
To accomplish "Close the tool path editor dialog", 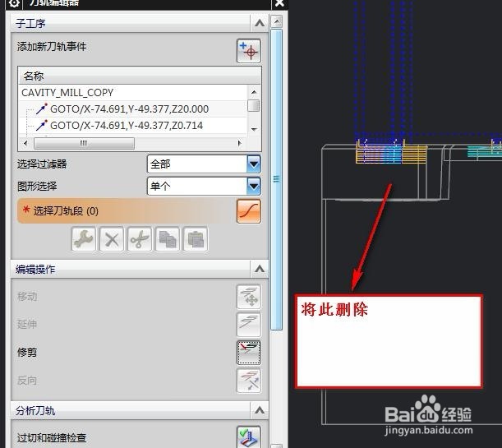I will 279,3.
